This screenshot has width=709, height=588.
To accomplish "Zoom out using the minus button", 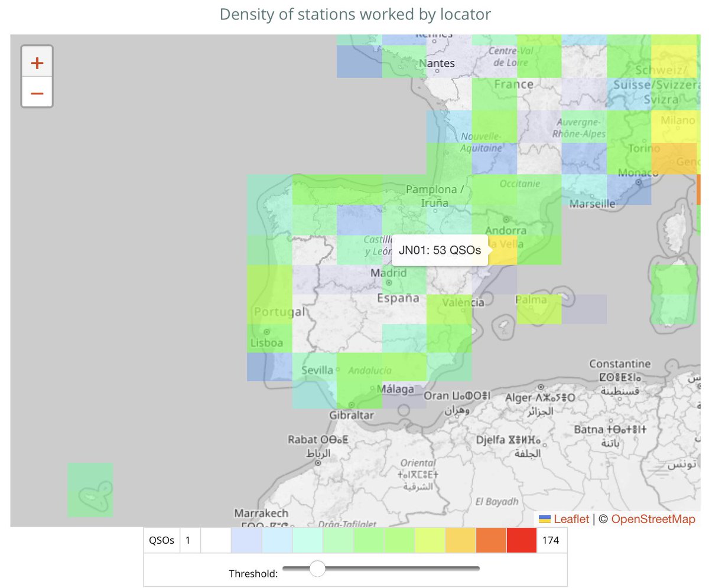I will (x=37, y=93).
